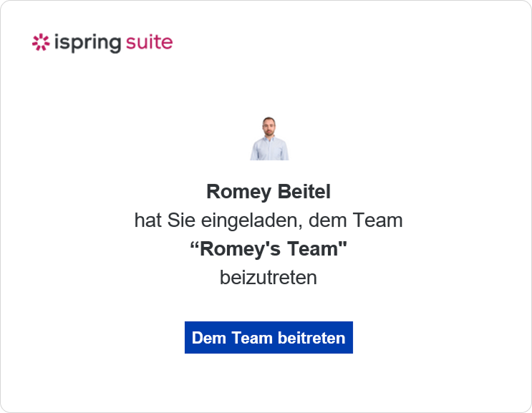Click the first name "Romey" in the heading
The image size is (532, 413).
click(x=239, y=193)
